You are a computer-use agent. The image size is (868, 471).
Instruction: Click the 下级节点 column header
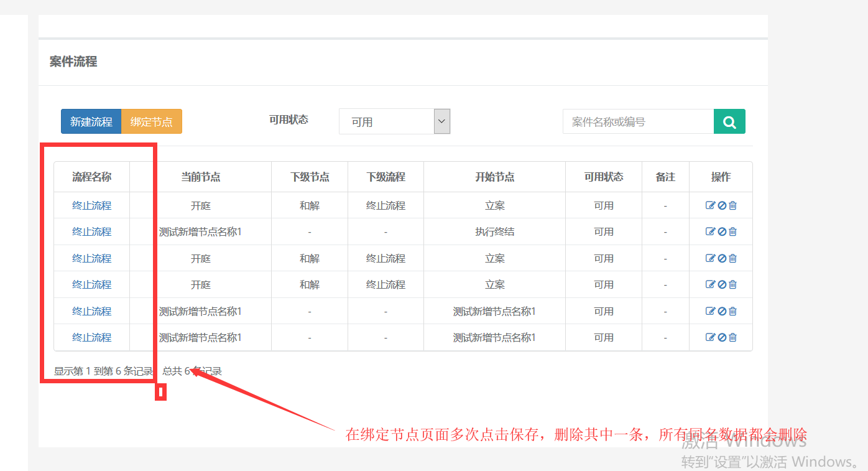[310, 177]
